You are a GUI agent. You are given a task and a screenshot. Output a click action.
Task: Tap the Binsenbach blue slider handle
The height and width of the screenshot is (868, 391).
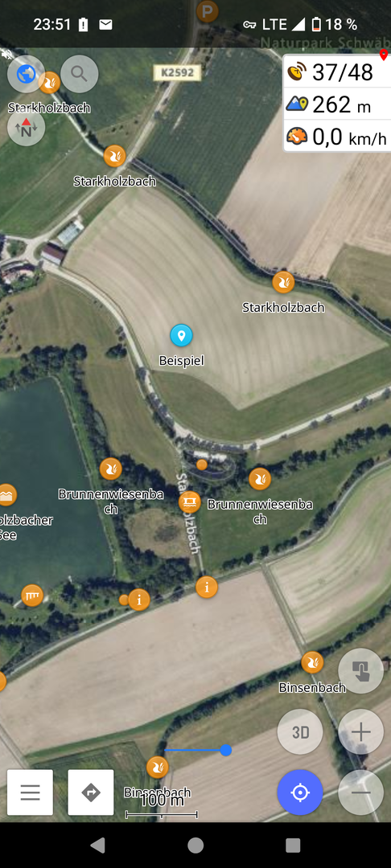tap(225, 750)
